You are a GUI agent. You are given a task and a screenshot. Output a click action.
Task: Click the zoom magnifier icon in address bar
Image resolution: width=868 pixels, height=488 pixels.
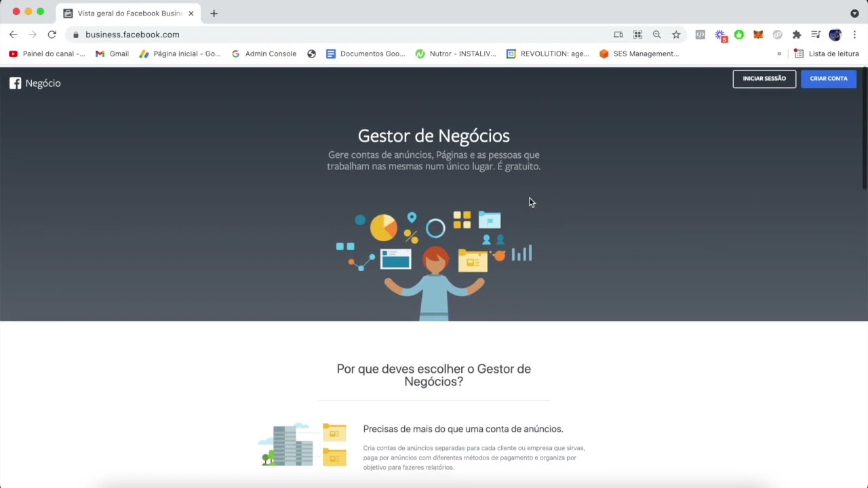(x=656, y=35)
